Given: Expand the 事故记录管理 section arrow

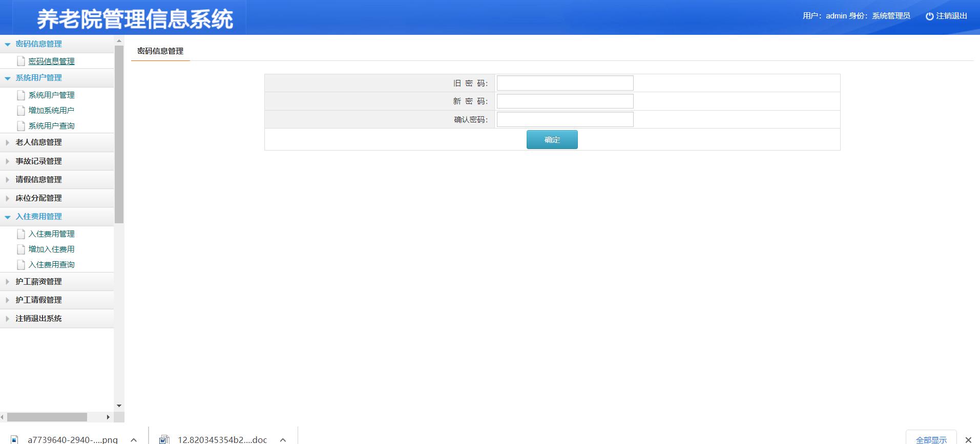Looking at the screenshot, I should [x=7, y=161].
